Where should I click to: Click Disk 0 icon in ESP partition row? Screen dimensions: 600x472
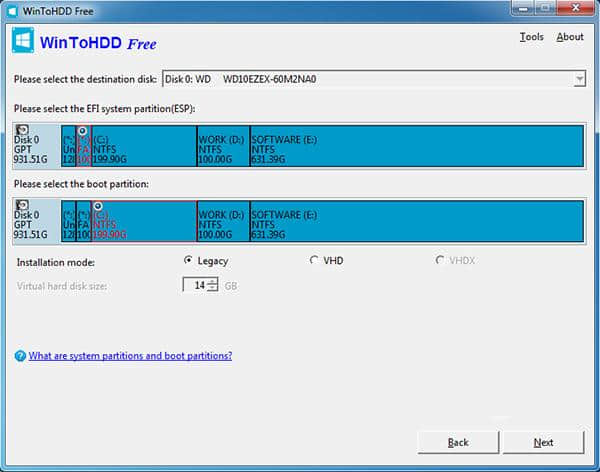coord(22,130)
